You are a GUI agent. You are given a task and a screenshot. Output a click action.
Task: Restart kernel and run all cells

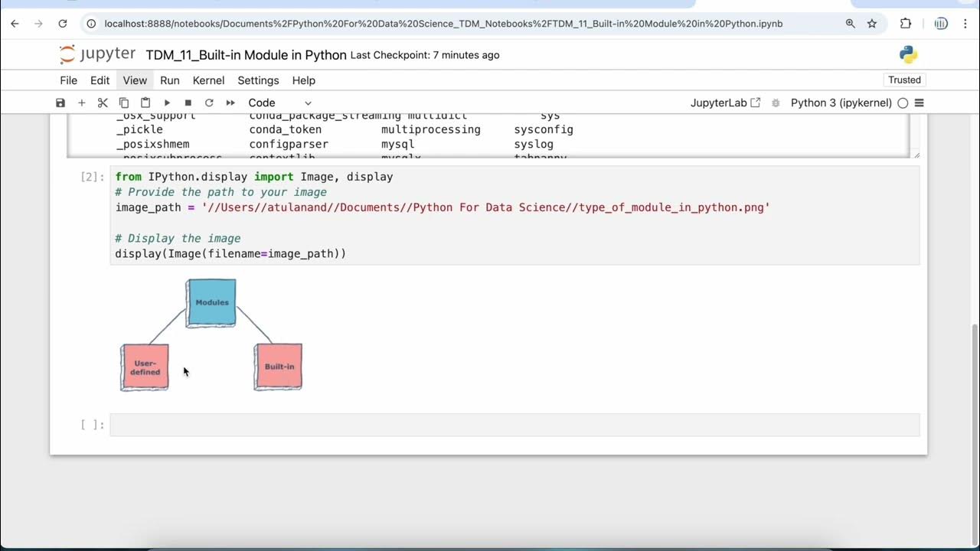pos(230,103)
